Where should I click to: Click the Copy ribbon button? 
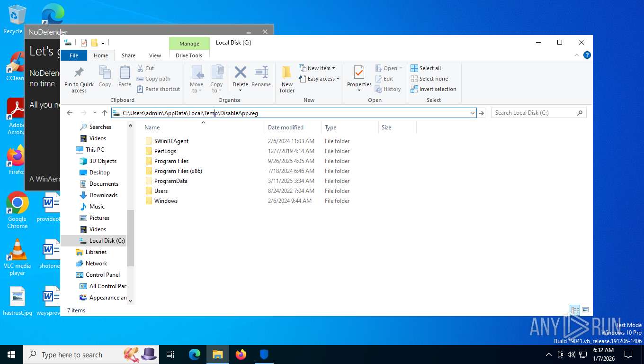[x=105, y=77]
